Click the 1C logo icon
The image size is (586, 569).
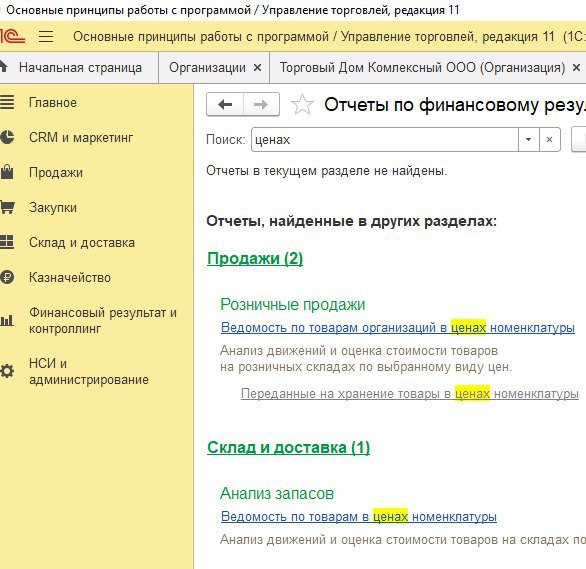click(x=12, y=36)
